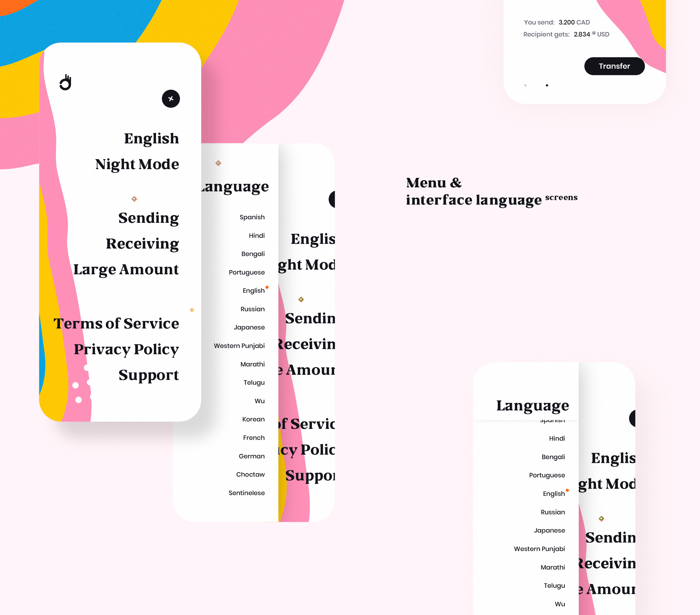Open the Large Amount transfer option
This screenshot has width=700, height=615.
coord(125,270)
